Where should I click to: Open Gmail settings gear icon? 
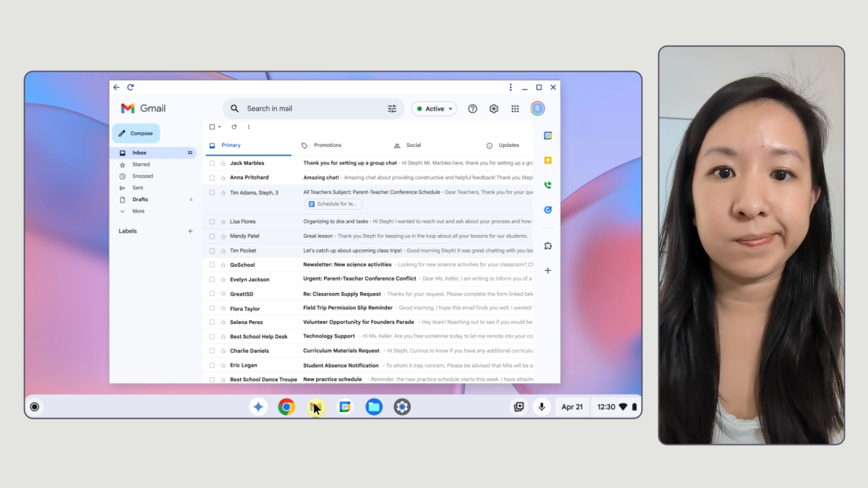tap(494, 109)
